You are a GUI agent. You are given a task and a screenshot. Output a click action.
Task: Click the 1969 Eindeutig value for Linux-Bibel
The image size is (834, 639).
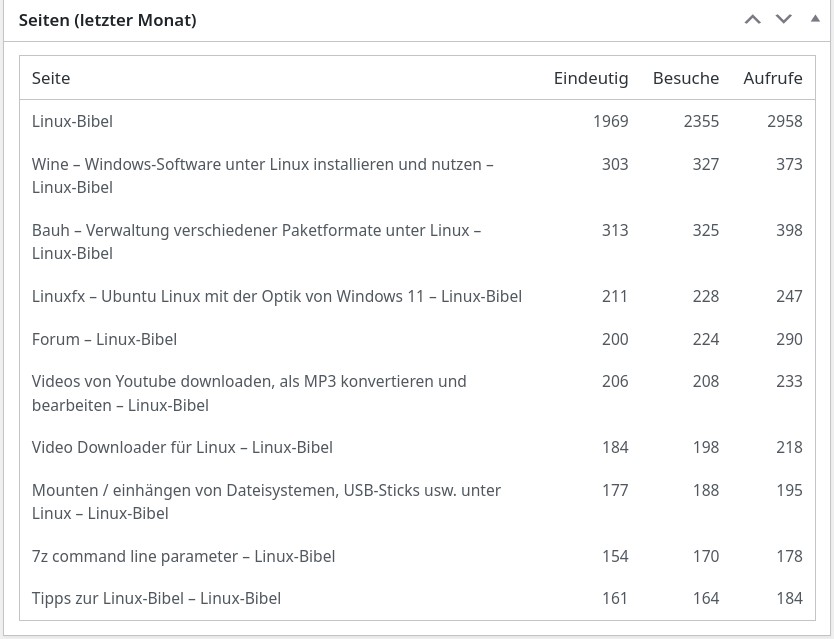click(x=611, y=121)
